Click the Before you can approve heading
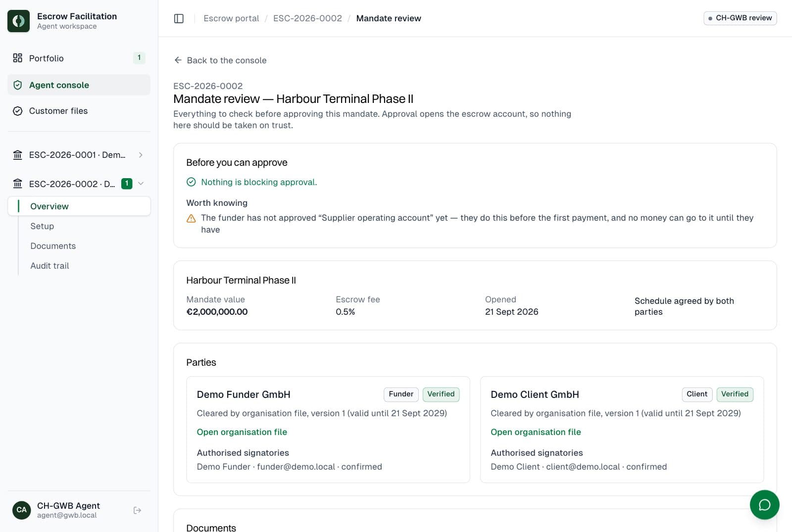This screenshot has height=532, width=792. click(237, 162)
